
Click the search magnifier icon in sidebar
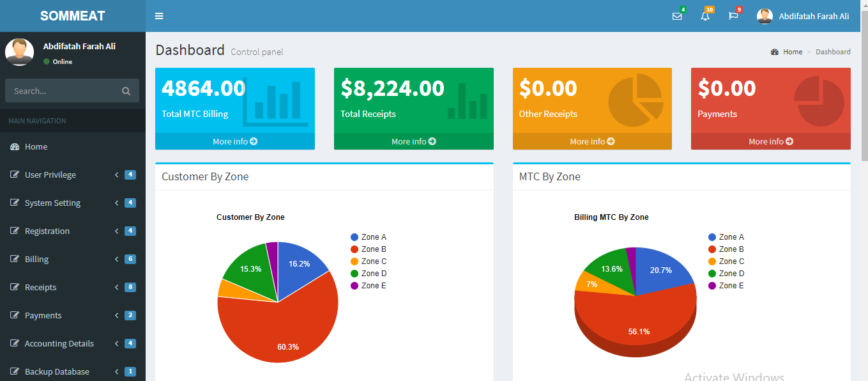(126, 91)
